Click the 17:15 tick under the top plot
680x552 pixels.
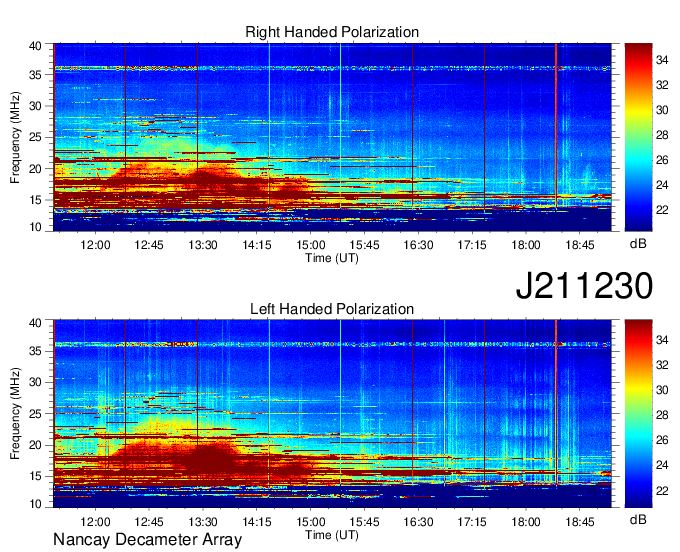pos(472,245)
